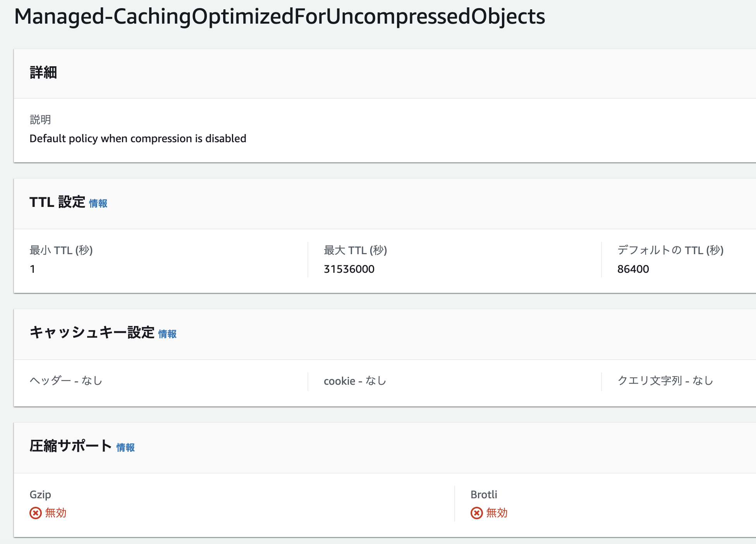Click the Managed-CachingOptimizedForUncompressedObjects page title
The width and height of the screenshot is (756, 544).
tap(279, 16)
